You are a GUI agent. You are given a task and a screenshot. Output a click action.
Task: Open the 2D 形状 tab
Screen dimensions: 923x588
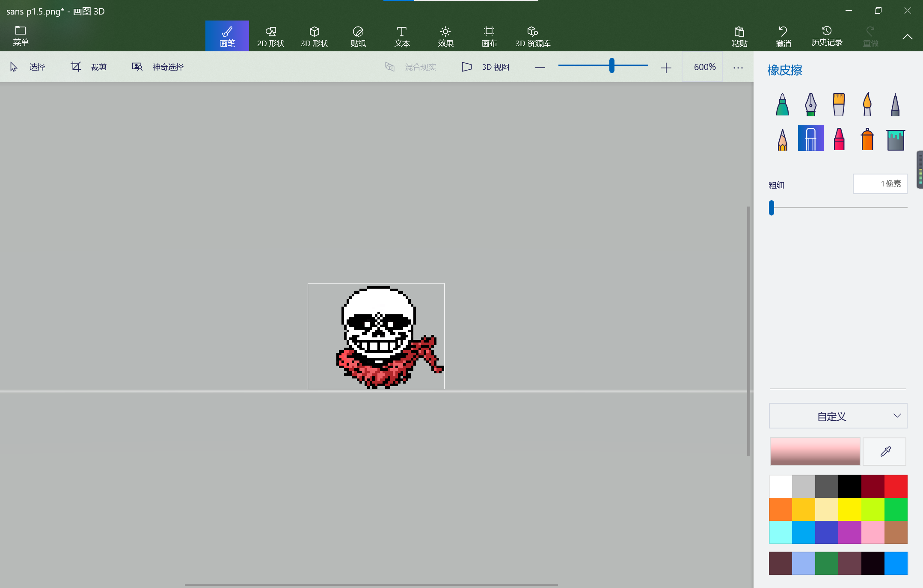(271, 36)
